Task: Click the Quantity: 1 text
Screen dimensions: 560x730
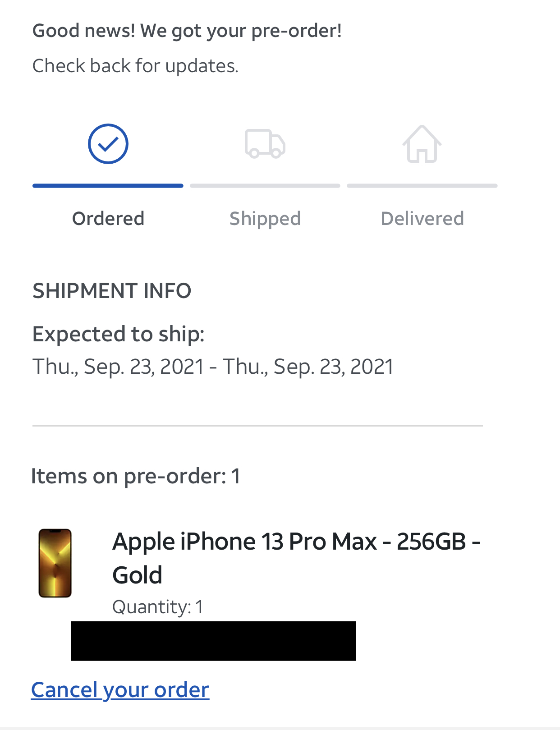Action: tap(158, 607)
